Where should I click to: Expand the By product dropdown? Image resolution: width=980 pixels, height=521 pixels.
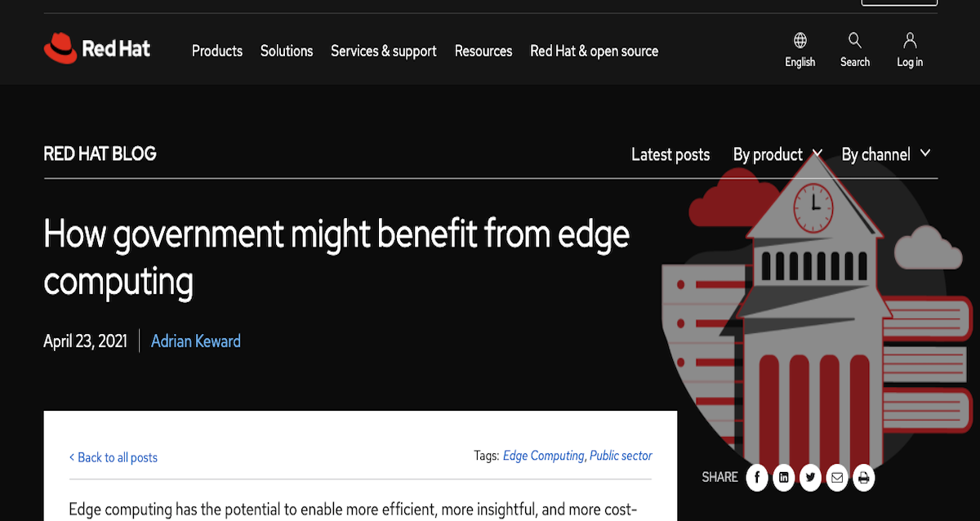[777, 154]
